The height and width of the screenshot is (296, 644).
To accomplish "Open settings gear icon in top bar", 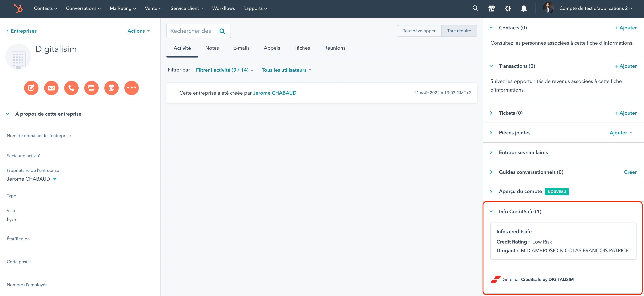I will (x=507, y=8).
